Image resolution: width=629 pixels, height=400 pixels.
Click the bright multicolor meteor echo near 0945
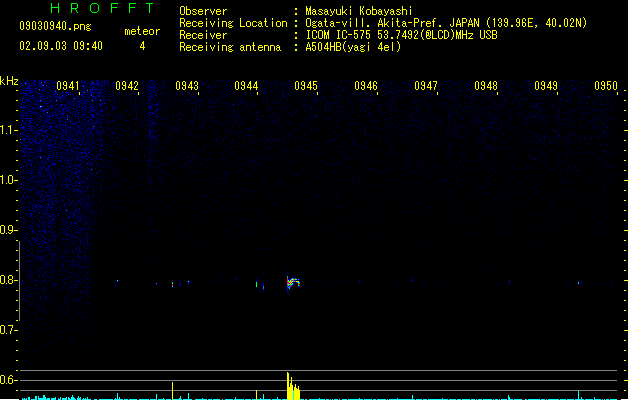293,282
